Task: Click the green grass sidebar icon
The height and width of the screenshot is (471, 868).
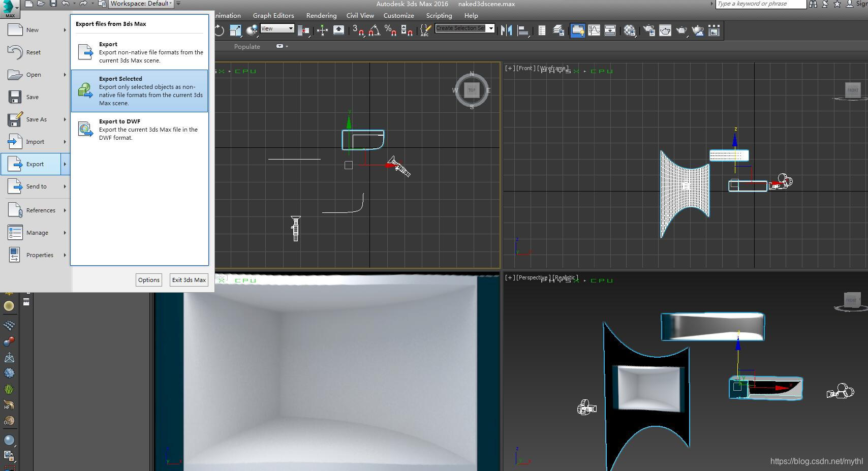Action: [9, 389]
